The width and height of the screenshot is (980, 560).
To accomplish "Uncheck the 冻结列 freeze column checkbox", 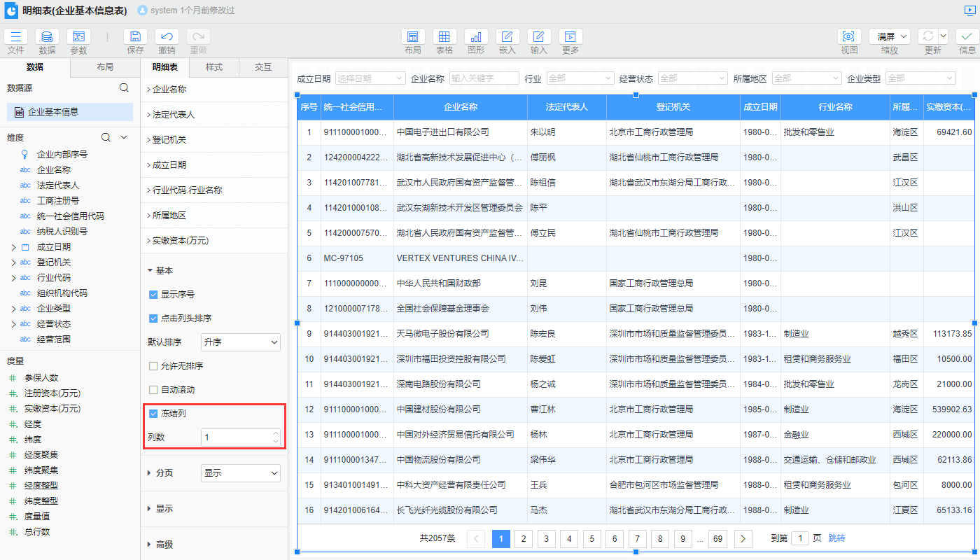I will tap(153, 414).
